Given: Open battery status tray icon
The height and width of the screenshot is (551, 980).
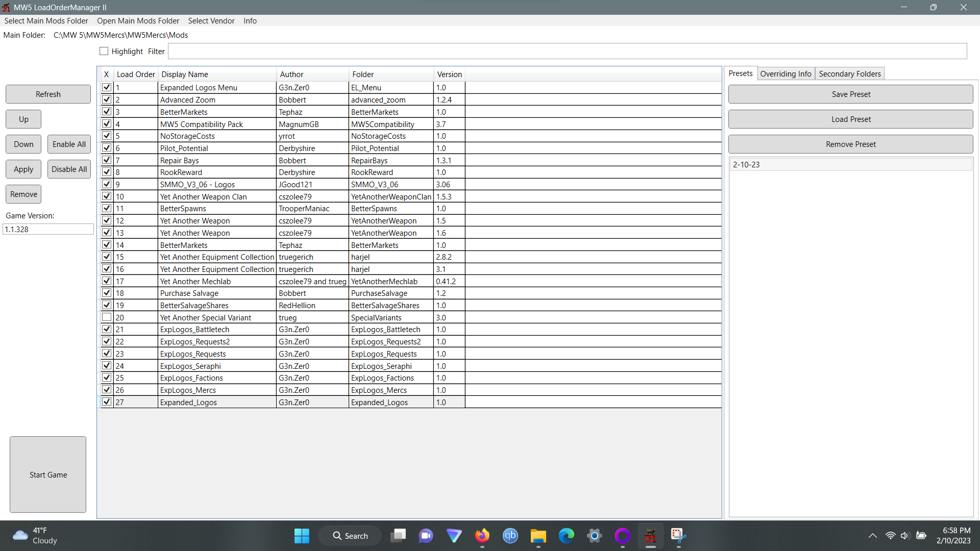Looking at the screenshot, I should click(921, 536).
